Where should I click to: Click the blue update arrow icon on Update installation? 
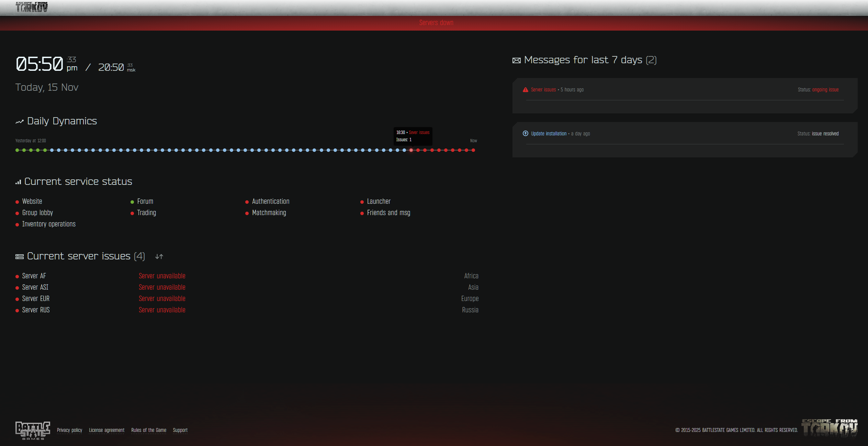point(525,134)
